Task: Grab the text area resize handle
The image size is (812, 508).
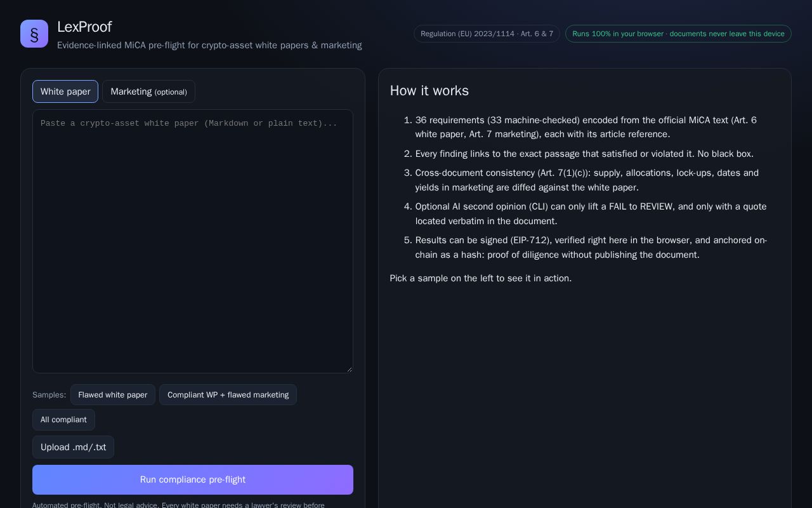Action: [349, 369]
